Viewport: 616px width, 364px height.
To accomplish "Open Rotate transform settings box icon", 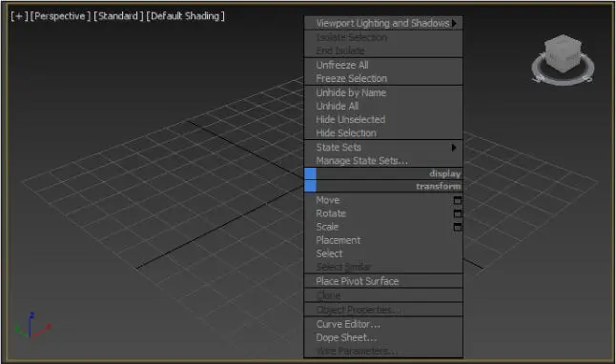I will pos(458,213).
